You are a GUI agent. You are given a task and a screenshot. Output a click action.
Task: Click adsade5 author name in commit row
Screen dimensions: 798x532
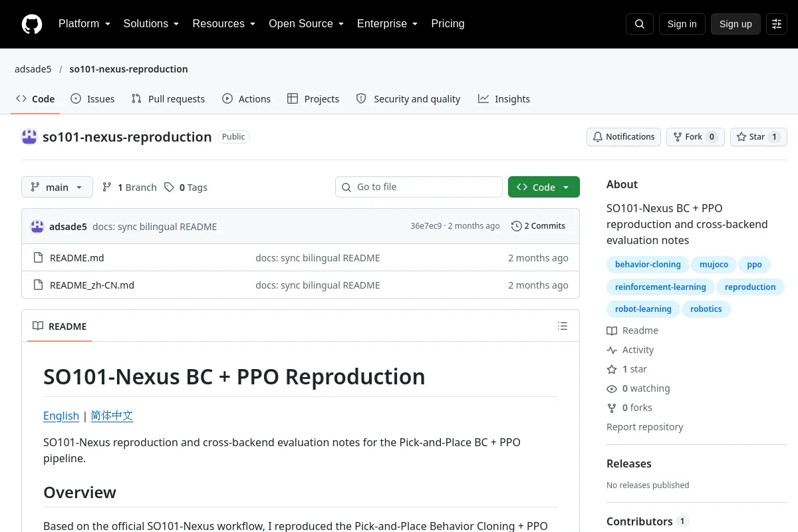68,227
